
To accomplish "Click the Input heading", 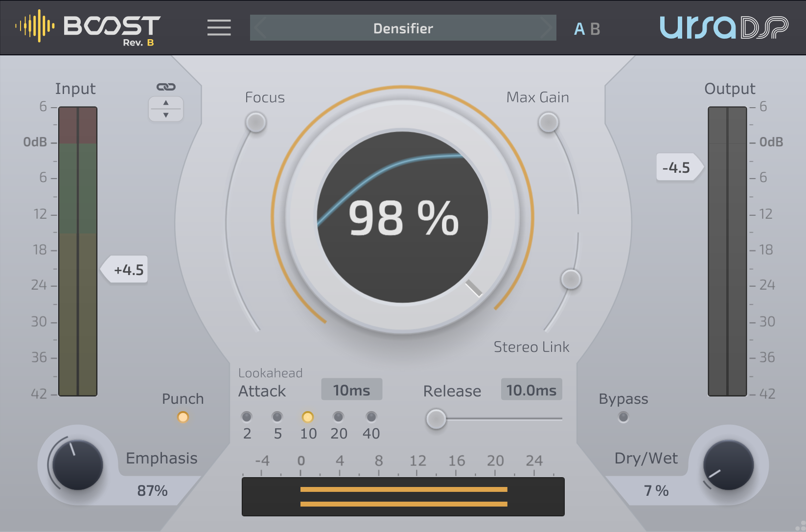I will click(x=75, y=89).
